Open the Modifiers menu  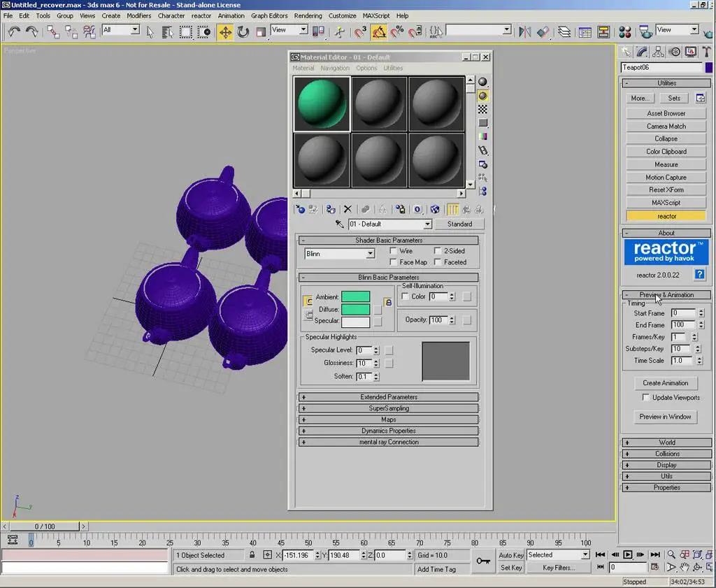point(139,15)
